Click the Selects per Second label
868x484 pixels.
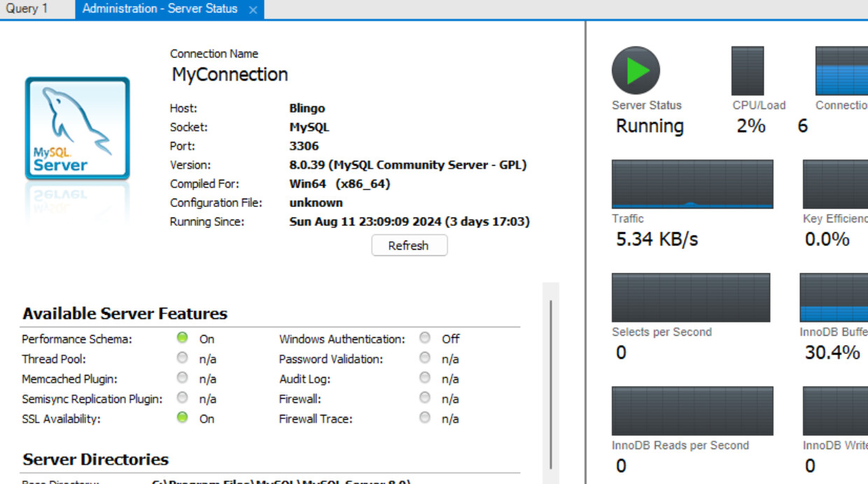[x=661, y=332]
